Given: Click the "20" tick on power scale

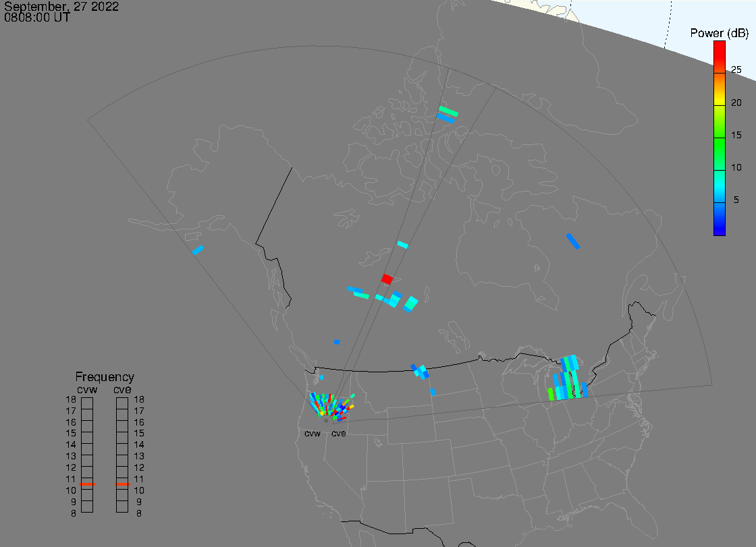Looking at the screenshot, I should pos(736,102).
